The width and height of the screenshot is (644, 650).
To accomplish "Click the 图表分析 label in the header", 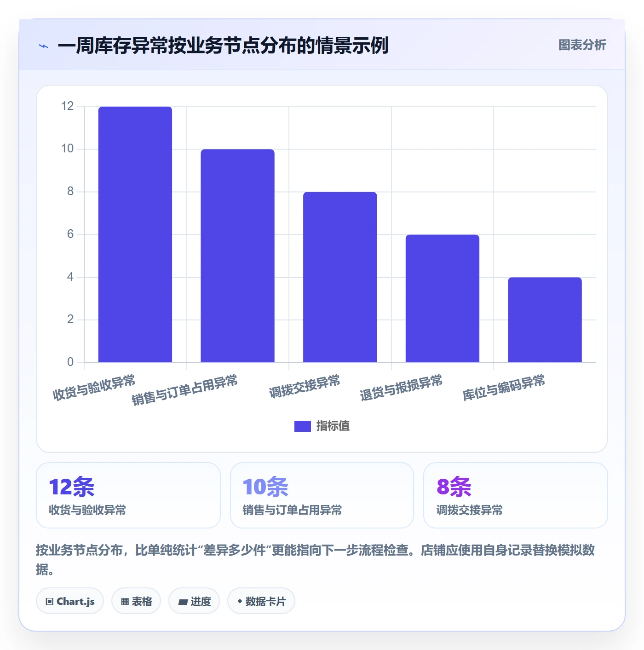I will [582, 45].
